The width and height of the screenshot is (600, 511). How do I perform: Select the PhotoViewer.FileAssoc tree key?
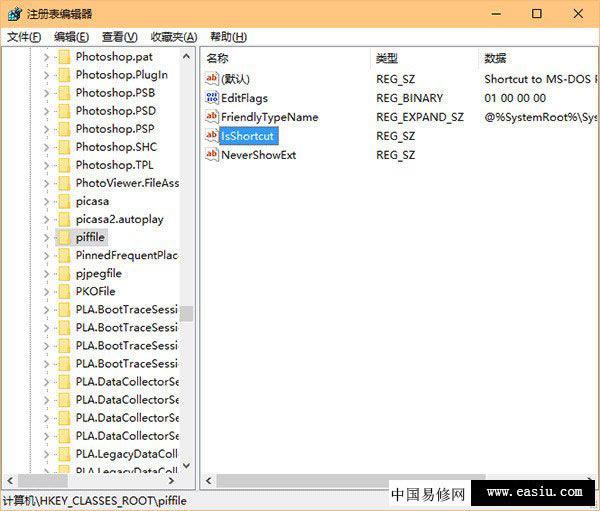127,183
